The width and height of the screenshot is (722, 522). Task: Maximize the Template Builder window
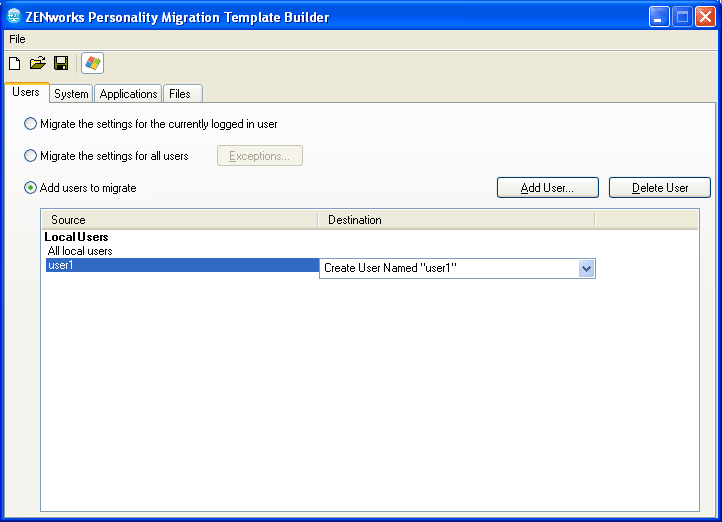[x=682, y=17]
